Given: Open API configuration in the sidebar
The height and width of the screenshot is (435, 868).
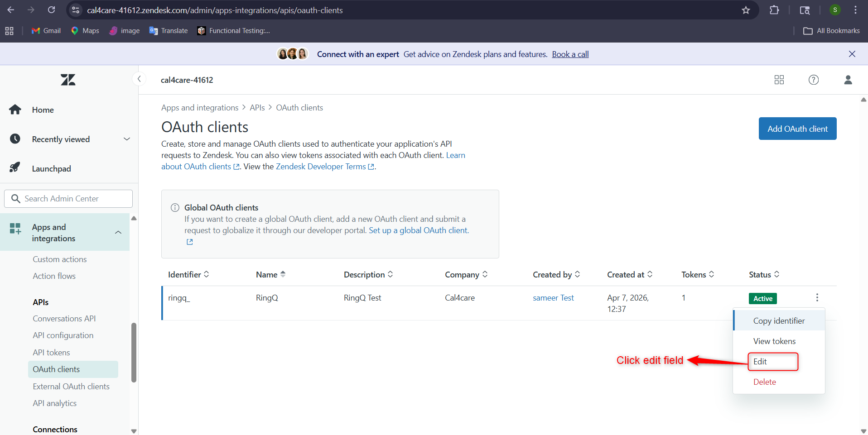Looking at the screenshot, I should (x=63, y=335).
